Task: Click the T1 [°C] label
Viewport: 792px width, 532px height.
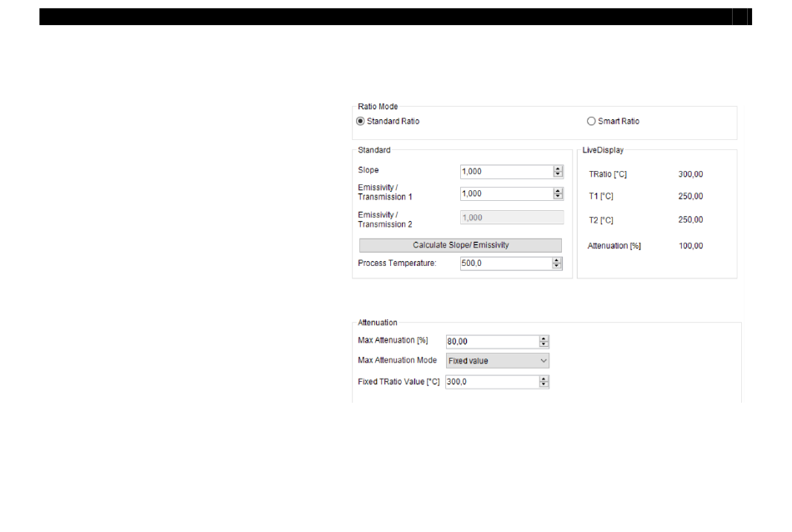Action: click(601, 196)
